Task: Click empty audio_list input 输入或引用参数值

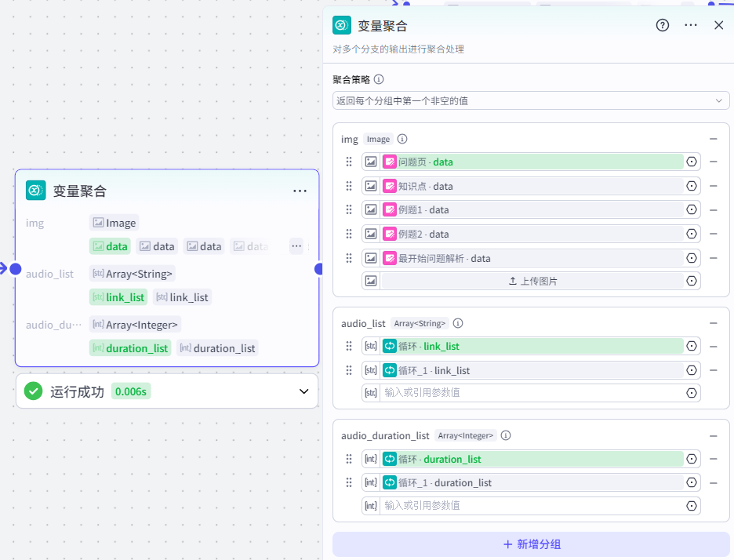Action: click(532, 393)
